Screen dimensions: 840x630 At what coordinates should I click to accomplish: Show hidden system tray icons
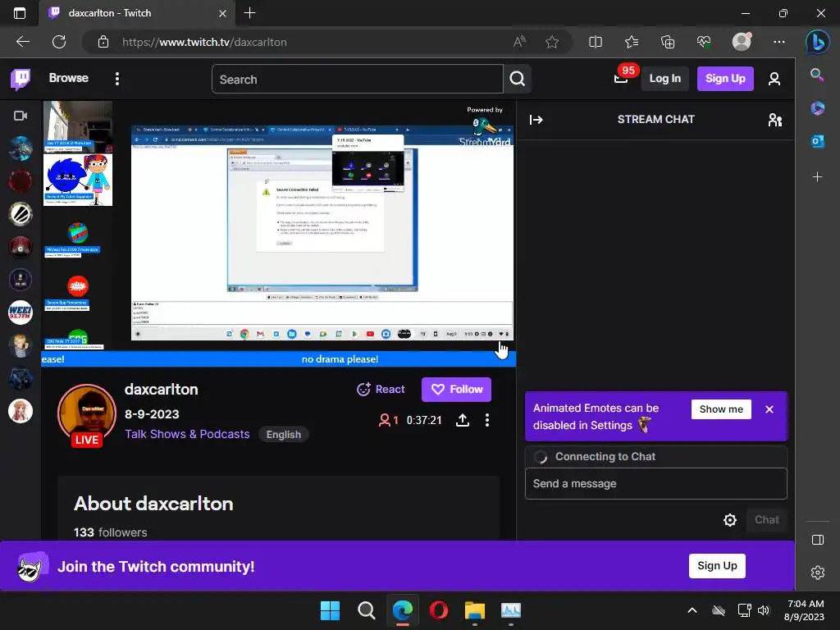pos(692,610)
